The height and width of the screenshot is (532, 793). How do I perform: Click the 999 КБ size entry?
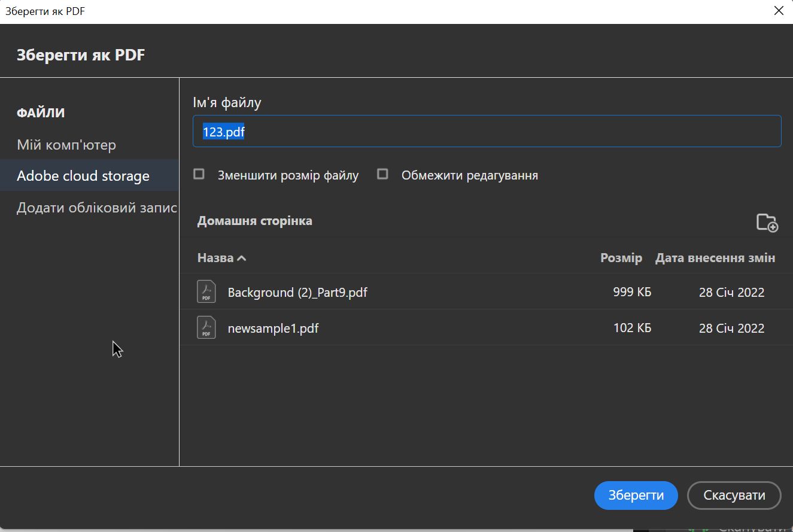pyautogui.click(x=632, y=293)
